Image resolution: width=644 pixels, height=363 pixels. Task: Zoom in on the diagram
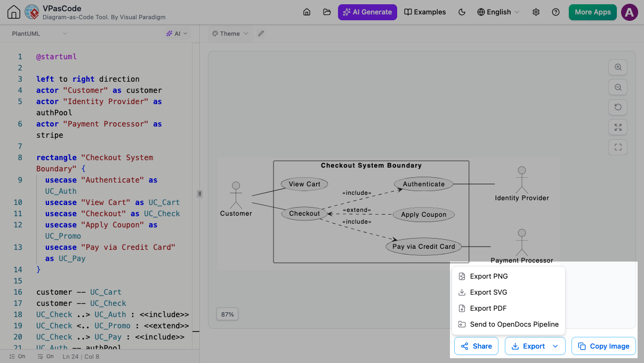618,67
